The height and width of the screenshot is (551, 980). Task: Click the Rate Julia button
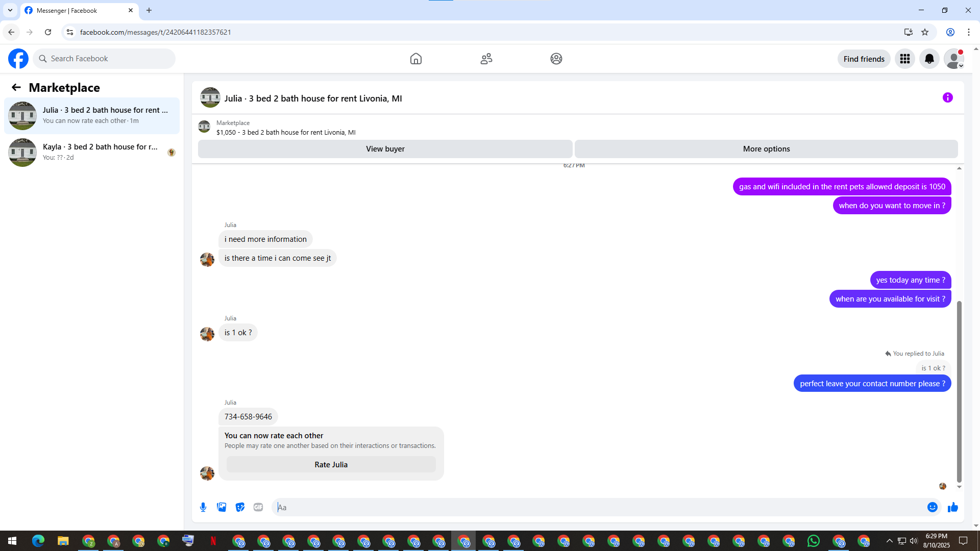click(x=331, y=464)
